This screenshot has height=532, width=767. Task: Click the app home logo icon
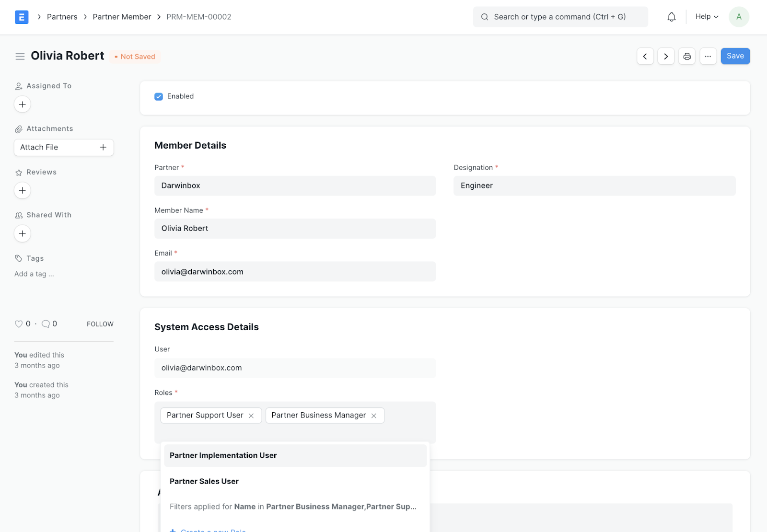tap(22, 17)
